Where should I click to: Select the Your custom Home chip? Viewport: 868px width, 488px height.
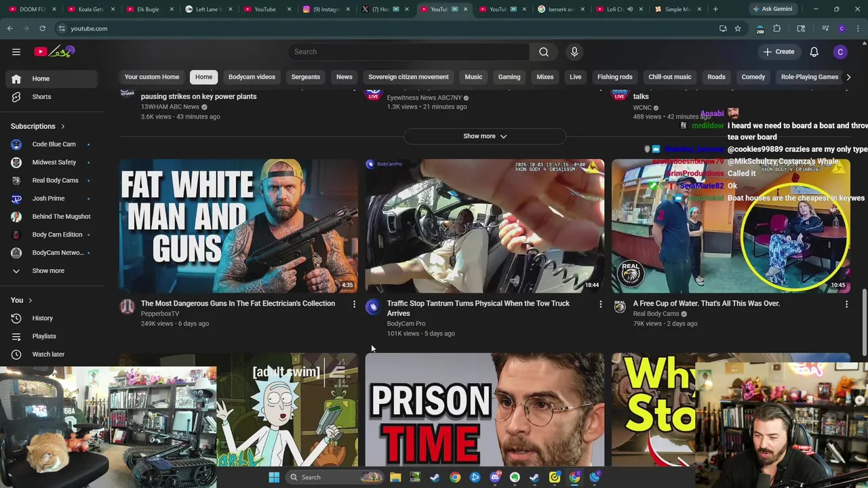pyautogui.click(x=152, y=77)
